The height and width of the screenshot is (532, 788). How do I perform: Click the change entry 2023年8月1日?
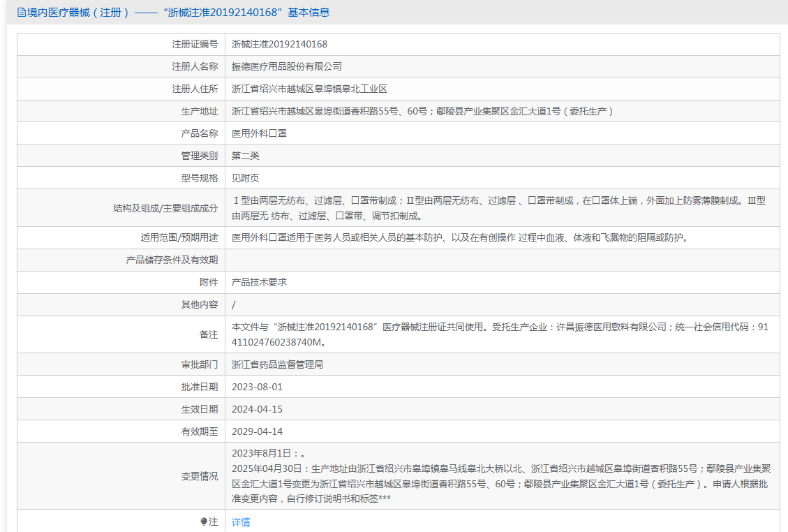point(268,454)
